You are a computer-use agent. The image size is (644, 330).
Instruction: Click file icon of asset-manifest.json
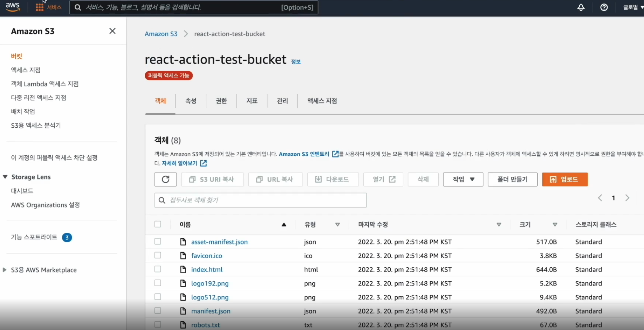click(183, 242)
